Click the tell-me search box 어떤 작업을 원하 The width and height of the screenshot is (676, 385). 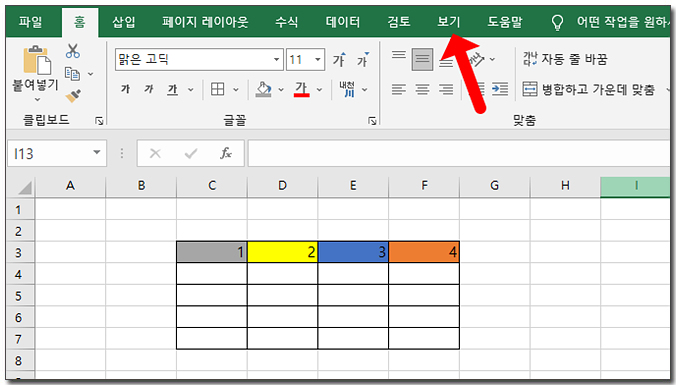click(x=623, y=22)
